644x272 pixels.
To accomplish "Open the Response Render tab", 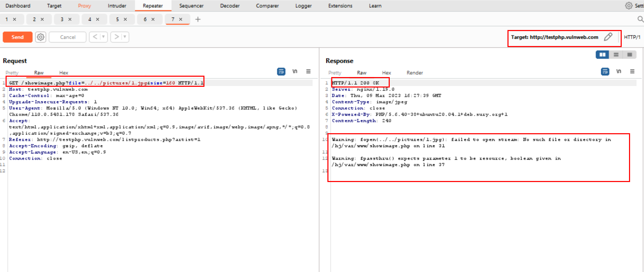I will point(414,73).
